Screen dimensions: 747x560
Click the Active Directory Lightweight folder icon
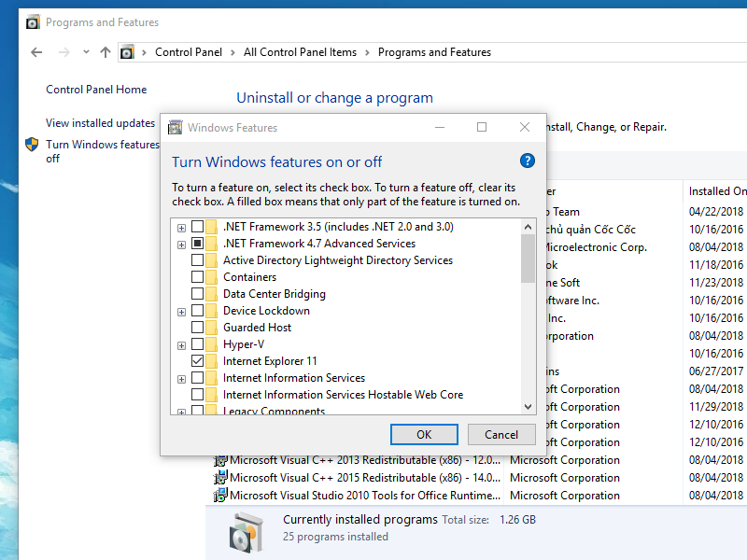pos(212,260)
